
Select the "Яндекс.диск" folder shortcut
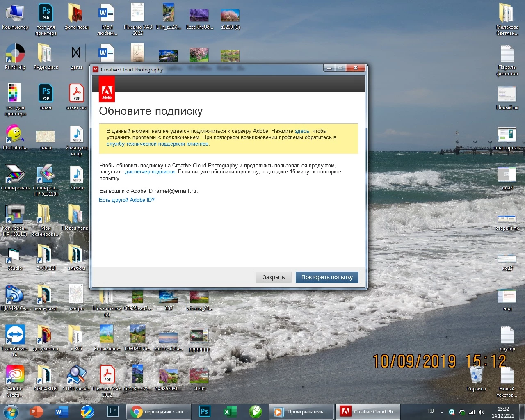pyautogui.click(x=46, y=57)
